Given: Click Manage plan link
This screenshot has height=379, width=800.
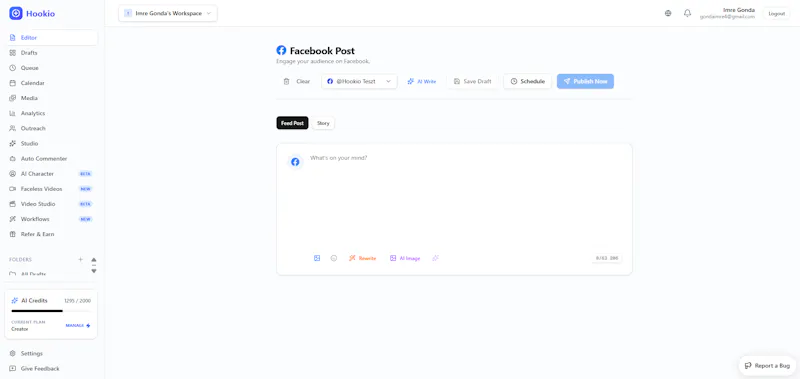Looking at the screenshot, I should pos(78,325).
